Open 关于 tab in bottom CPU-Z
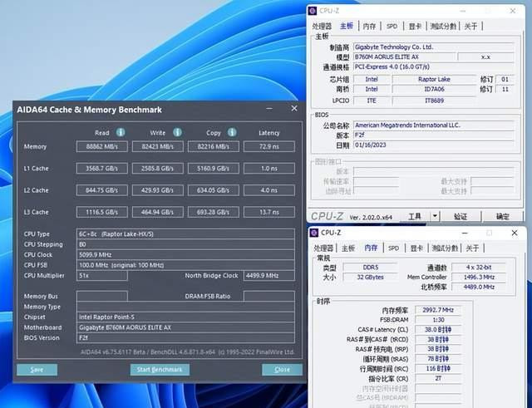 [473, 248]
